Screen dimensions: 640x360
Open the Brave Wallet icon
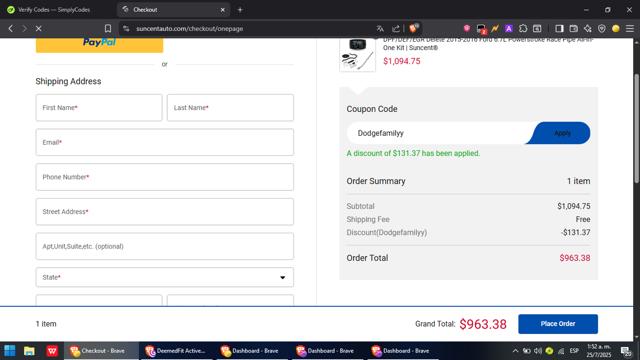click(x=573, y=29)
